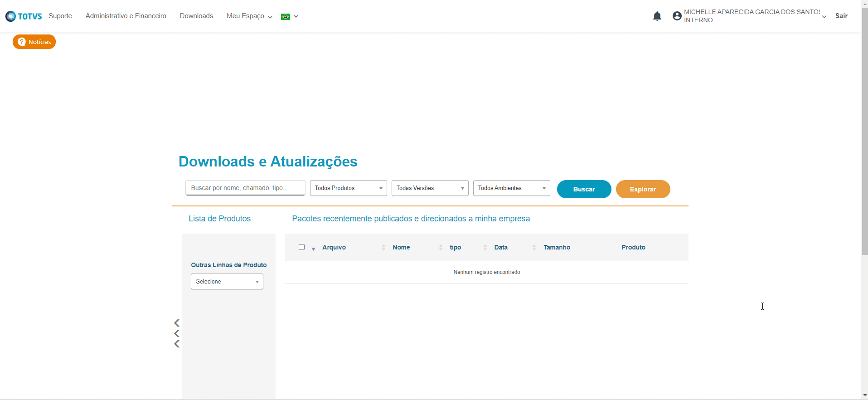Expand the user account chevron
Image resolution: width=868 pixels, height=401 pixels.
(824, 17)
